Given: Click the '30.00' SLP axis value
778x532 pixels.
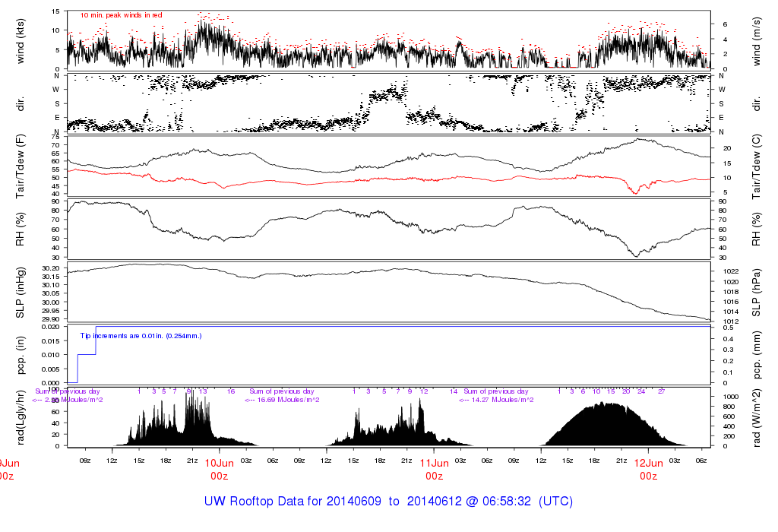Looking at the screenshot, I should (51, 302).
